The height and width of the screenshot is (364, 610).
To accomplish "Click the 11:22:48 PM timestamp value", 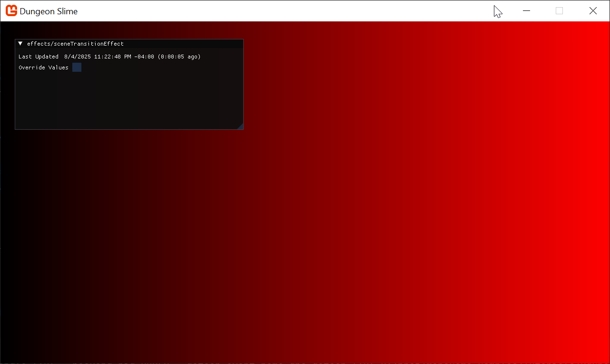I will pyautogui.click(x=113, y=57).
